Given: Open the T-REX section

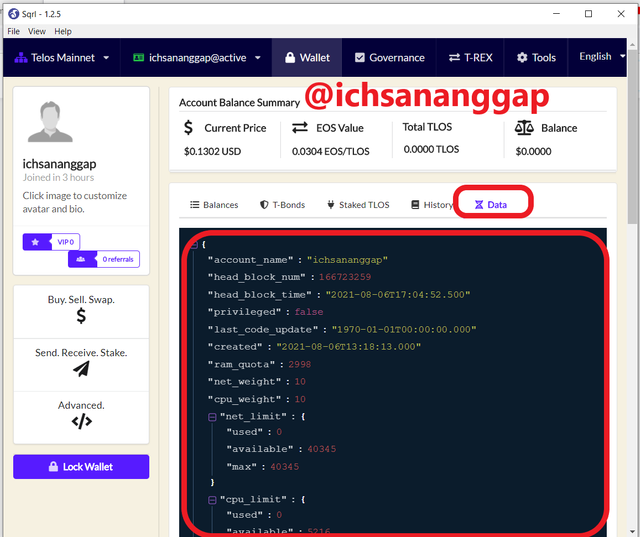Looking at the screenshot, I should [x=470, y=58].
